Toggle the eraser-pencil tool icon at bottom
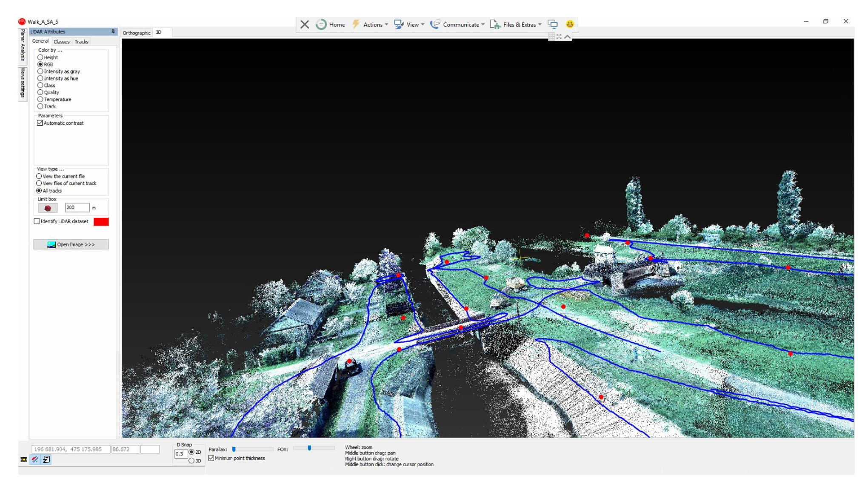 tap(35, 459)
